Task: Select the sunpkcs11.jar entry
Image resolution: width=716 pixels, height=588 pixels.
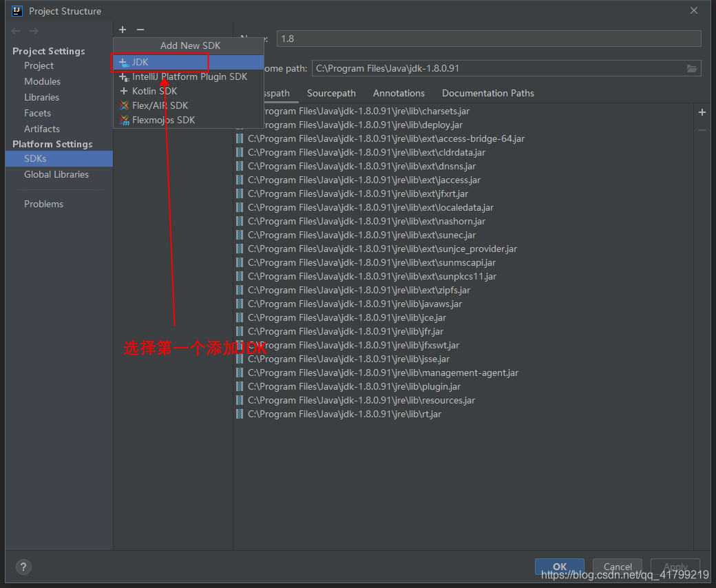Action: pyautogui.click(x=463, y=276)
